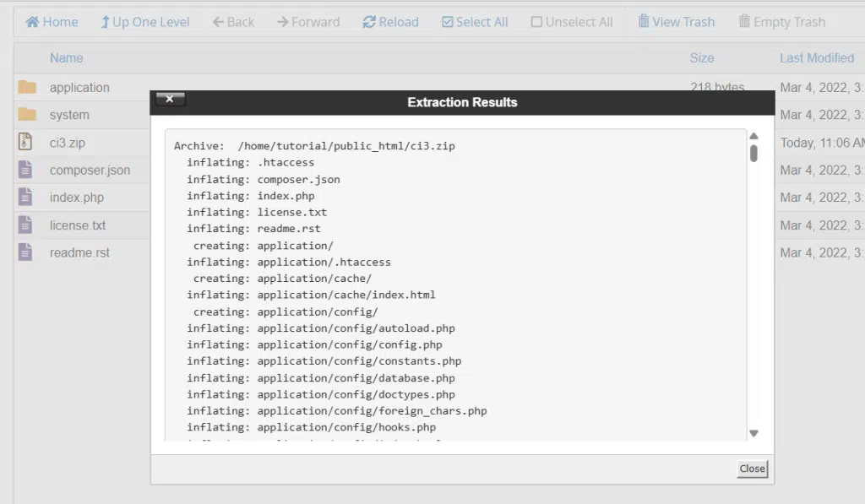Click the extraction log scrollbar thumb

point(753,153)
